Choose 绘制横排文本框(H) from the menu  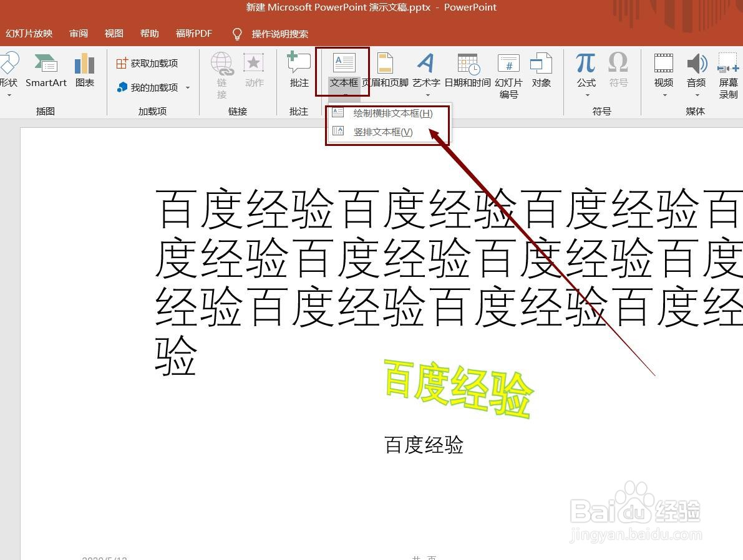389,113
